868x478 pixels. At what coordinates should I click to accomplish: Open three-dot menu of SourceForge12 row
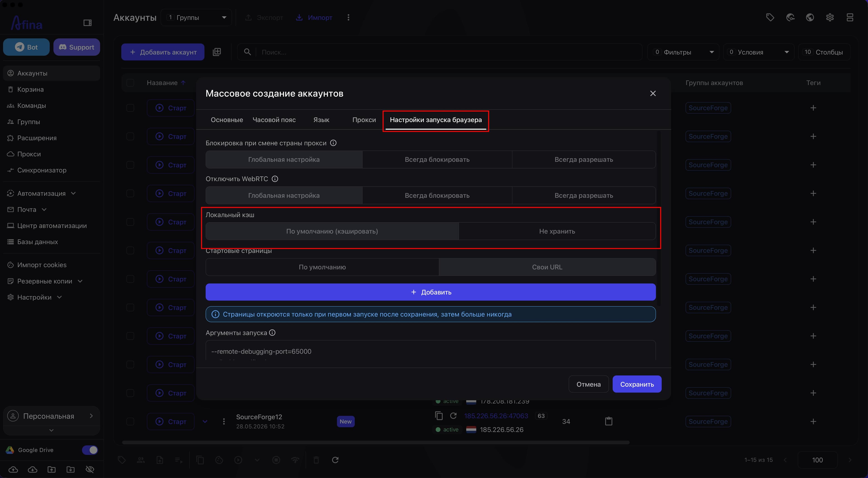coord(224,421)
